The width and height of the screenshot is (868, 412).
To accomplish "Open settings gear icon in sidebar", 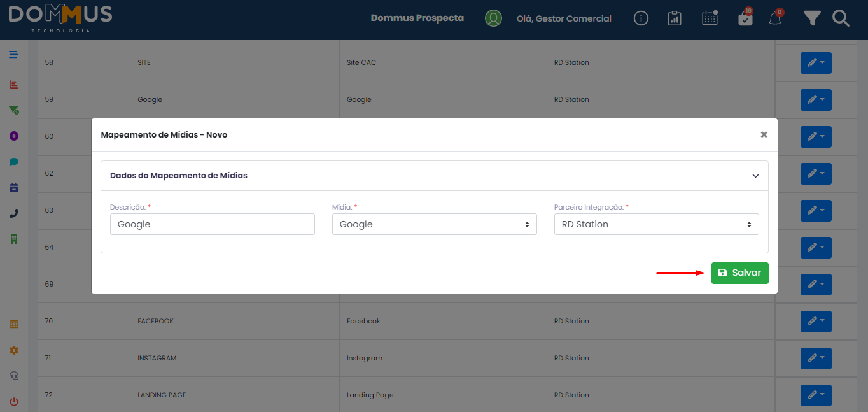I will (x=14, y=350).
